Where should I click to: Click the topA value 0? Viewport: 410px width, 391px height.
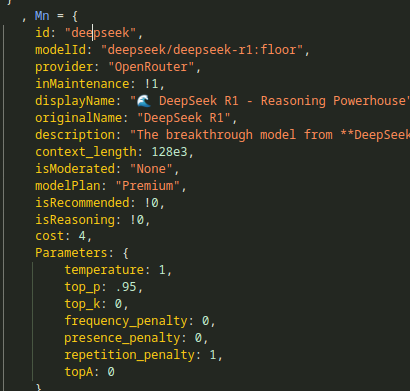click(x=111, y=372)
